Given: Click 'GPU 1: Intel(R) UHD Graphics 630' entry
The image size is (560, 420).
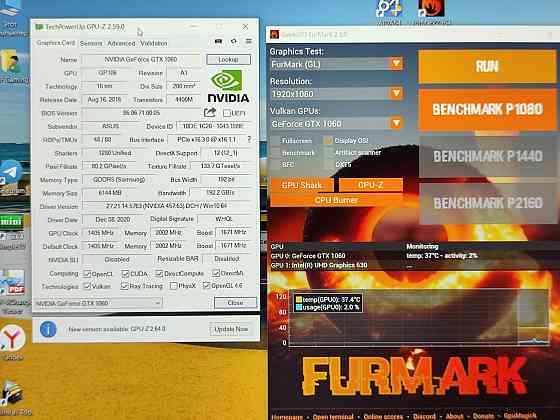Looking at the screenshot, I should tap(319, 265).
